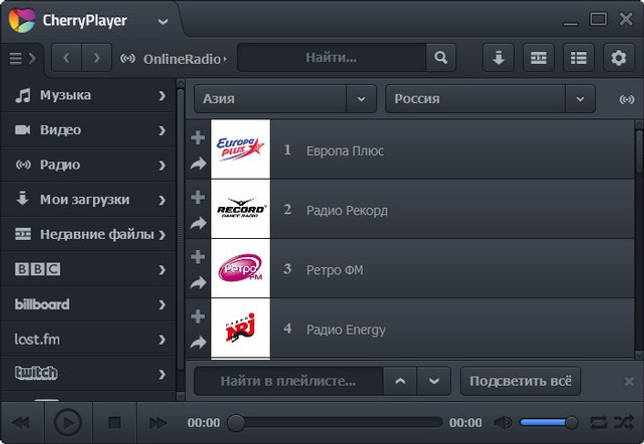Add Европа Плюс to playlist with plus
The image size is (644, 444).
point(198,138)
